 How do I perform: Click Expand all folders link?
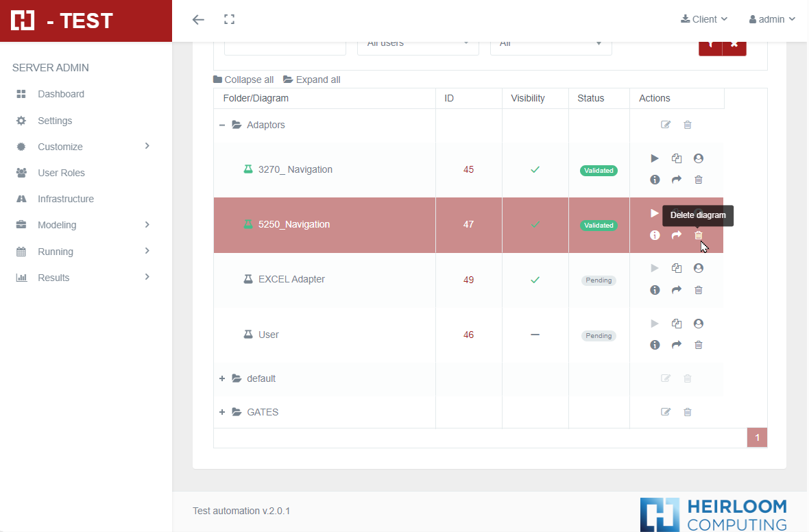[312, 80]
